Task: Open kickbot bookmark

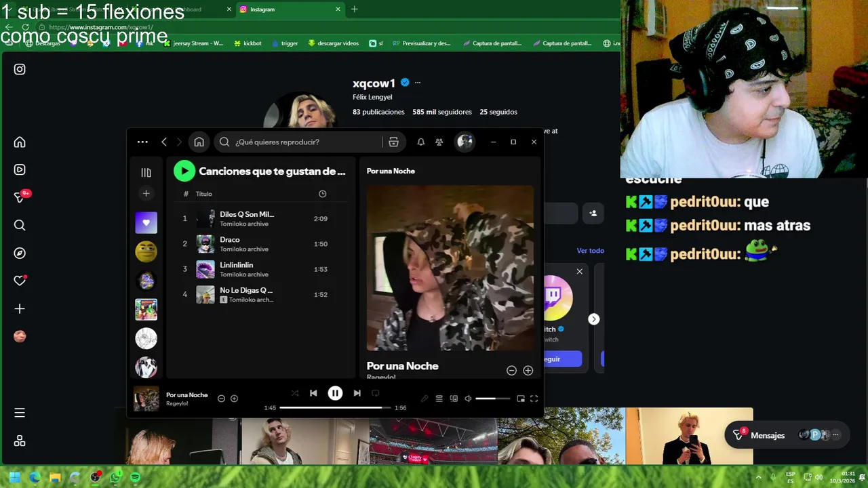Action: coord(248,43)
